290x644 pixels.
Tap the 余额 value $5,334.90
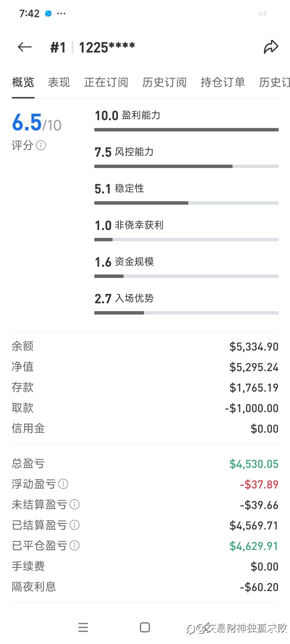254,347
